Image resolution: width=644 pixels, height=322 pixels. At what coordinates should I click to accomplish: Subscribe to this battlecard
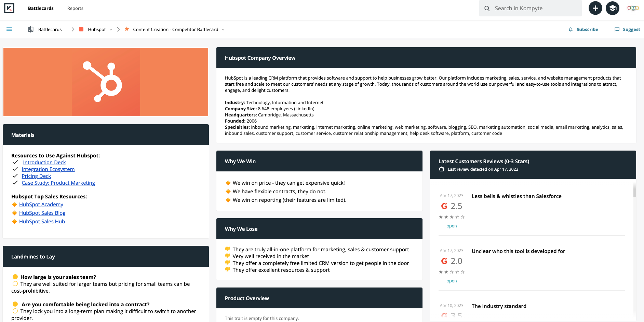click(x=587, y=29)
